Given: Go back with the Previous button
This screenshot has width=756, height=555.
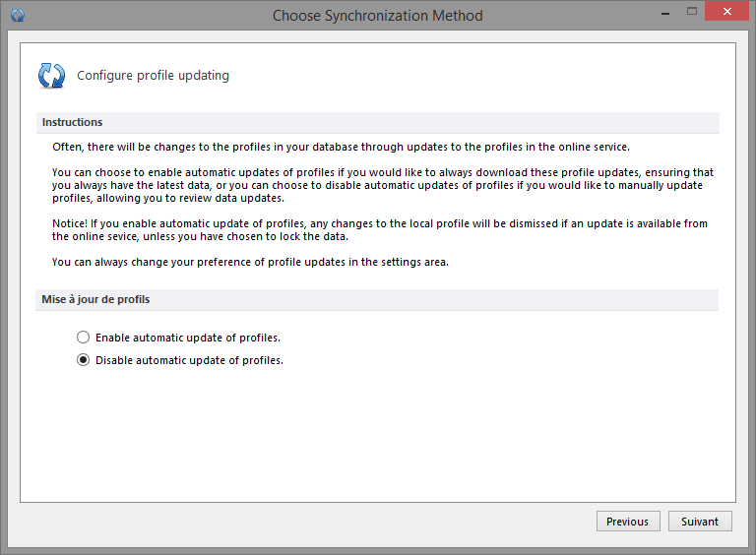Looking at the screenshot, I should pyautogui.click(x=628, y=522).
